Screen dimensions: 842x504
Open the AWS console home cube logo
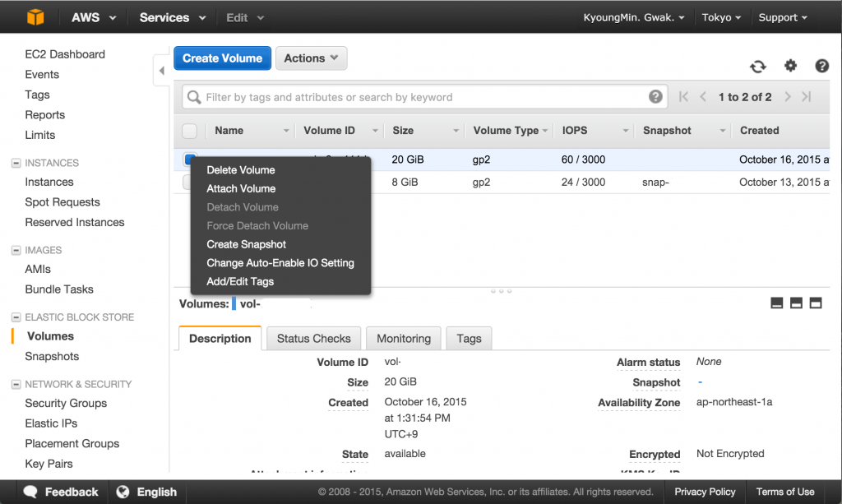tap(35, 17)
